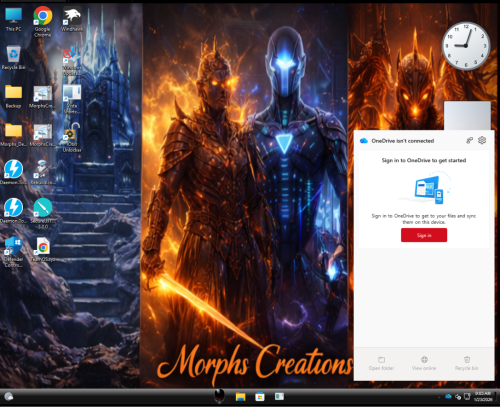500x407 pixels.
Task: Click the alien head taskbar icon
Action: [219, 396]
